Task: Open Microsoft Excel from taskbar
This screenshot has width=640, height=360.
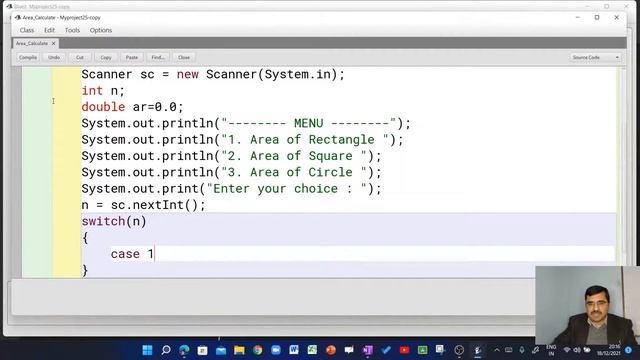Action: coord(312,350)
